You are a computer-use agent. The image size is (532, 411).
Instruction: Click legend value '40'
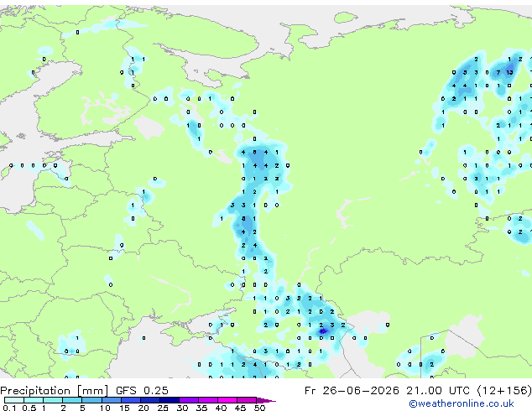coord(221,408)
